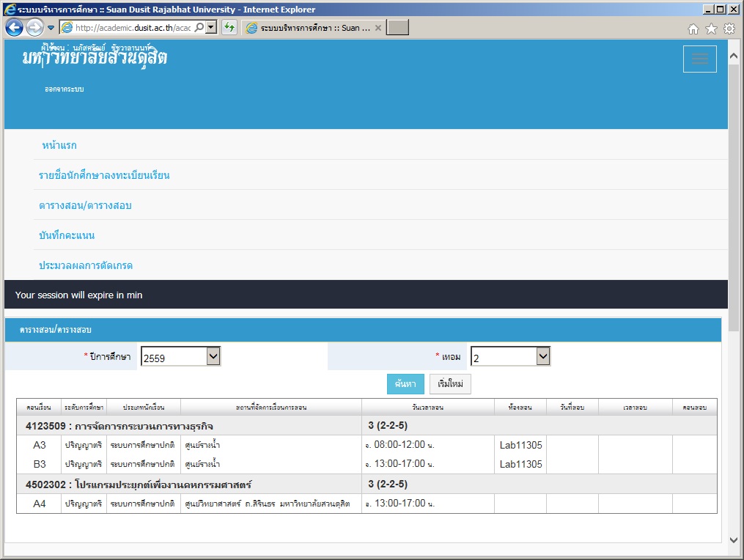This screenshot has width=744, height=560.
Task: Open Favorites via the star icon
Action: (711, 29)
